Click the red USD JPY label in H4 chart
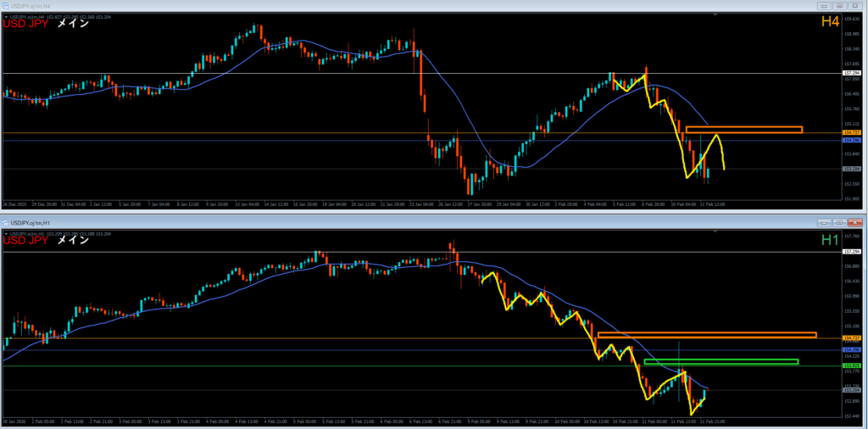 [x=25, y=24]
